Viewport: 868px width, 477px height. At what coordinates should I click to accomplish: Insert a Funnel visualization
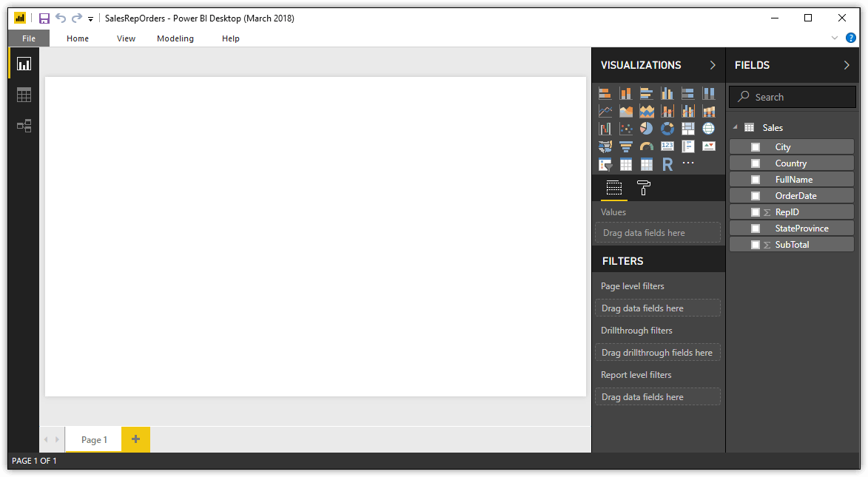(x=625, y=146)
